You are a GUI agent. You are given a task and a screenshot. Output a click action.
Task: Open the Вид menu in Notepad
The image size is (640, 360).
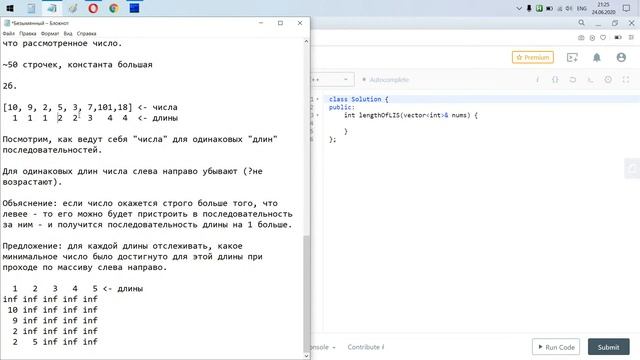68,33
